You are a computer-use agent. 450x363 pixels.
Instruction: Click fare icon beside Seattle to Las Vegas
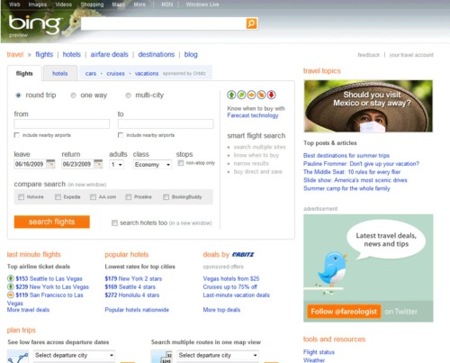(x=10, y=278)
